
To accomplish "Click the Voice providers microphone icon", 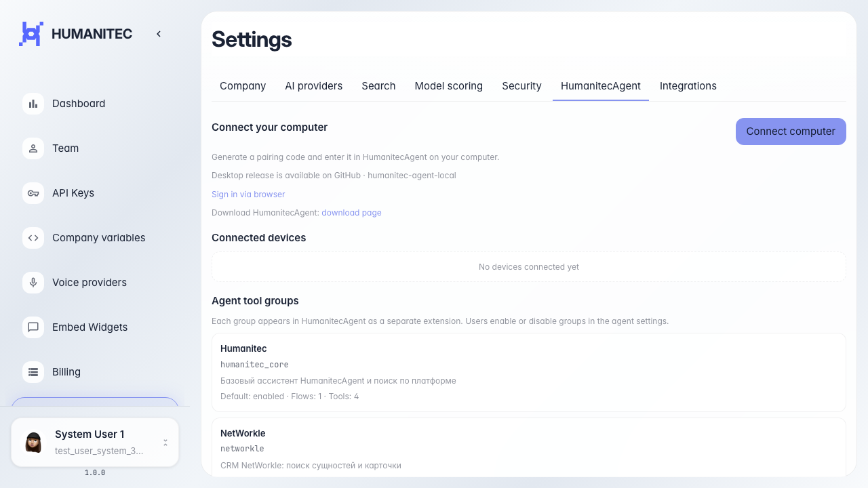I will [x=33, y=283].
